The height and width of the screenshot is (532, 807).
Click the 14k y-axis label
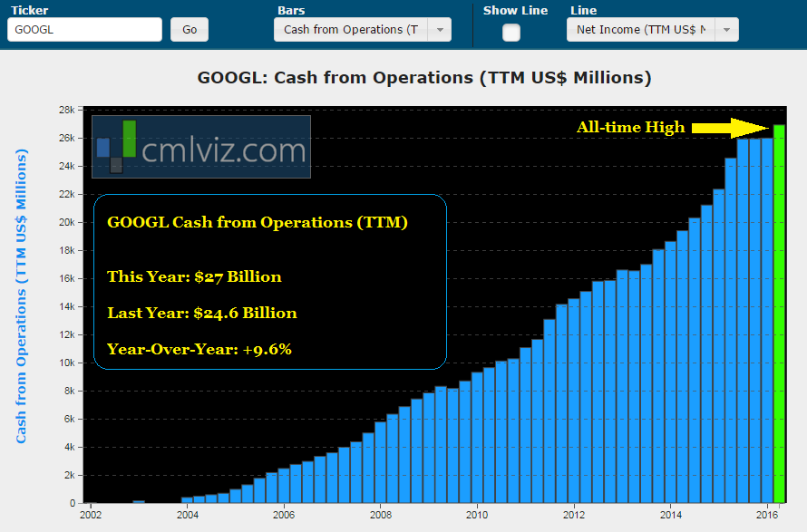(67, 306)
